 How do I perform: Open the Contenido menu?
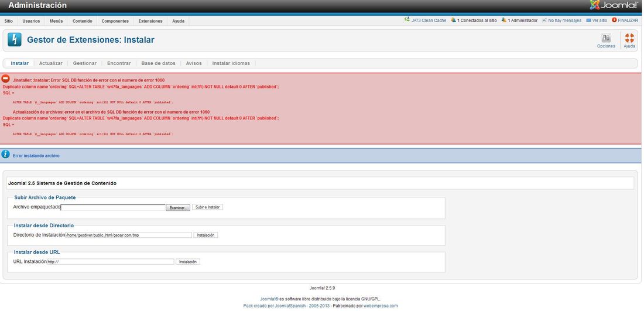pos(83,21)
